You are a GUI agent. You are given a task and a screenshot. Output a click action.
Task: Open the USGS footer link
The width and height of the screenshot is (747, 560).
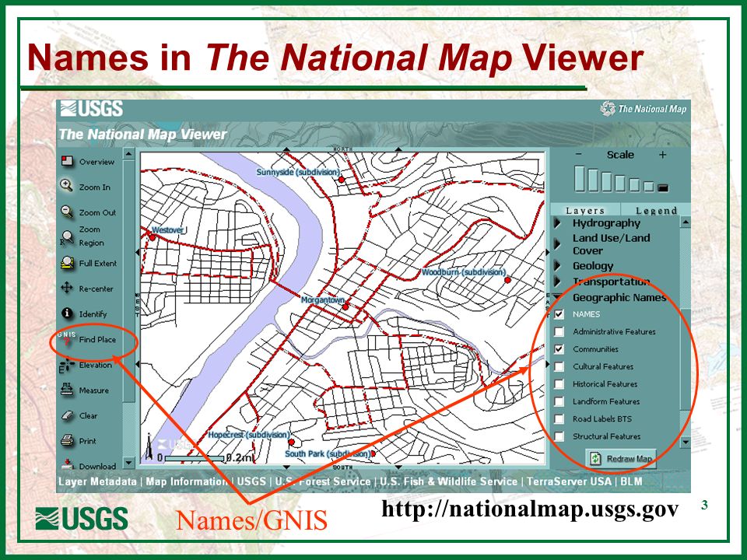pyautogui.click(x=251, y=481)
